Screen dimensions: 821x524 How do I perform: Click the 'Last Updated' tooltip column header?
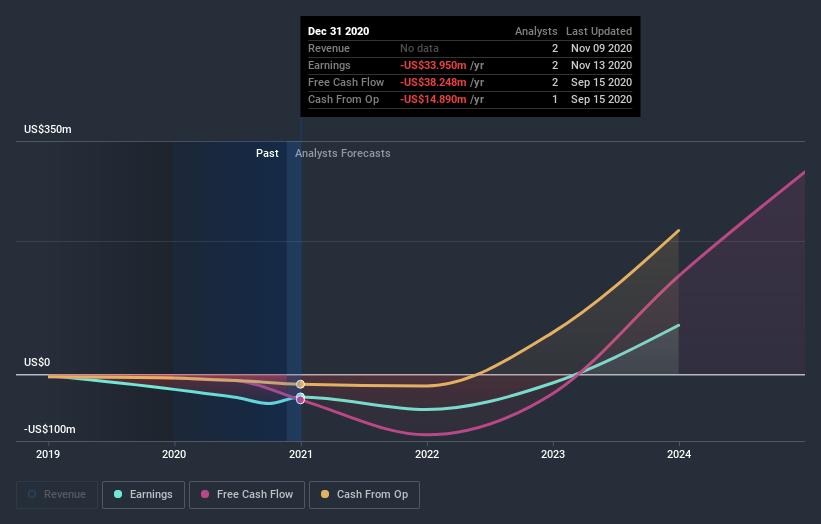point(599,31)
